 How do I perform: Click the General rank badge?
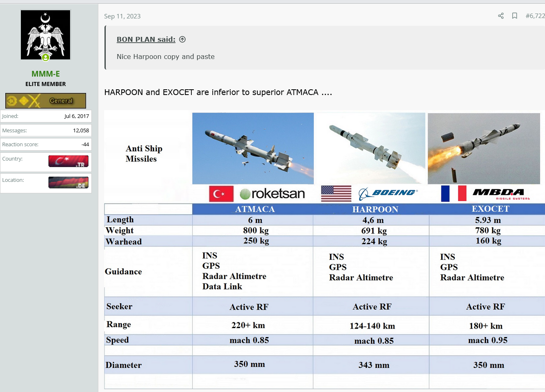click(45, 101)
